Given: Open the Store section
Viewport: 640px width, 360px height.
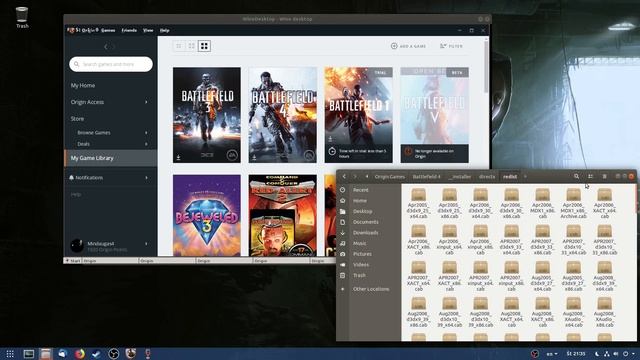Looking at the screenshot, I should pyautogui.click(x=77, y=119).
